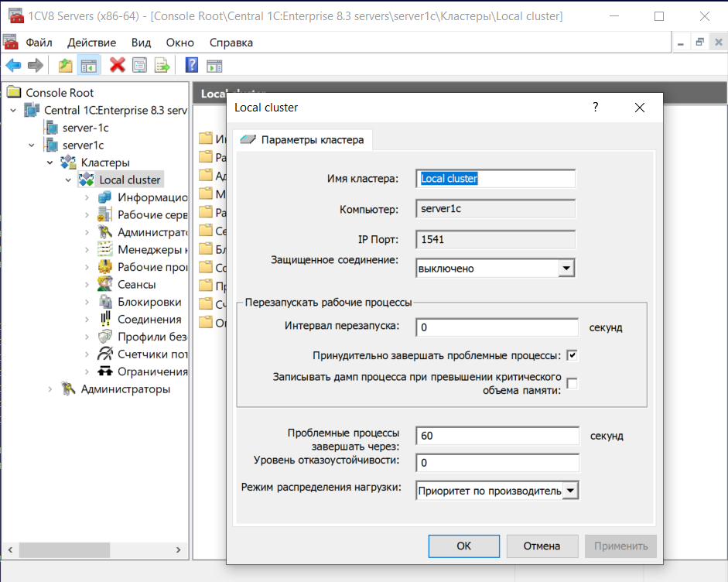Click the scroll right arrow in tree pane
The image size is (728, 582).
(178, 549)
